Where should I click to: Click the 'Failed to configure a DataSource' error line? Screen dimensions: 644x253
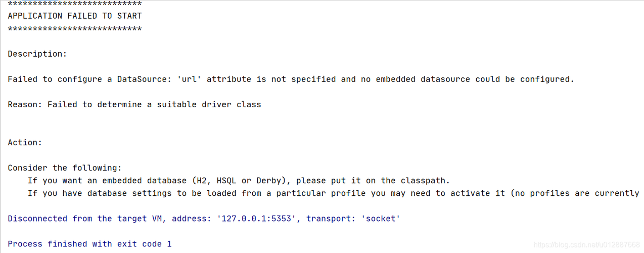pos(291,79)
